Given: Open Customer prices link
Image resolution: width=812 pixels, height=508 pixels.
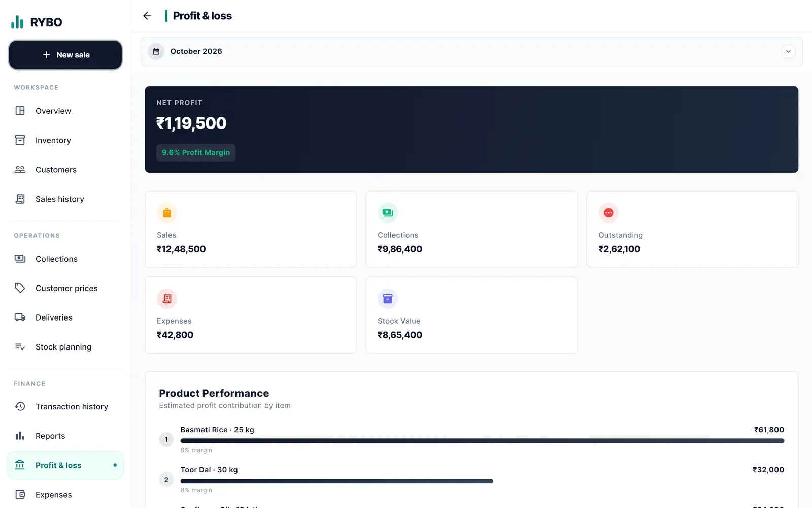Looking at the screenshot, I should (65, 288).
